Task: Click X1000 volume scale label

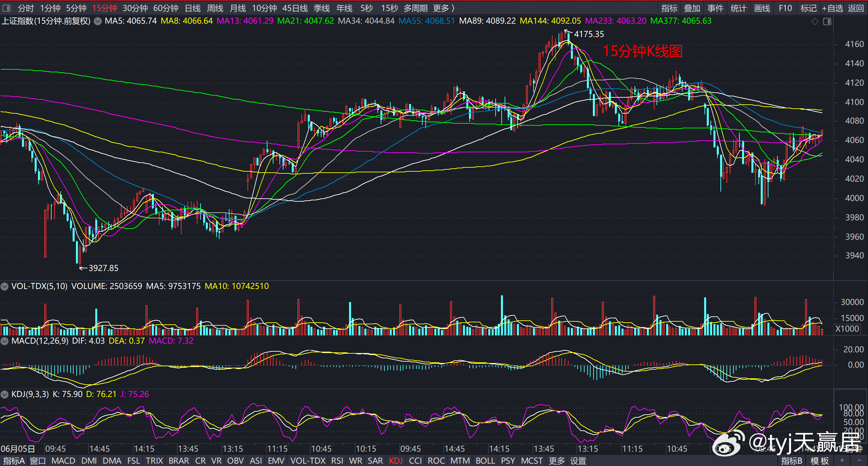Action: 847,329
